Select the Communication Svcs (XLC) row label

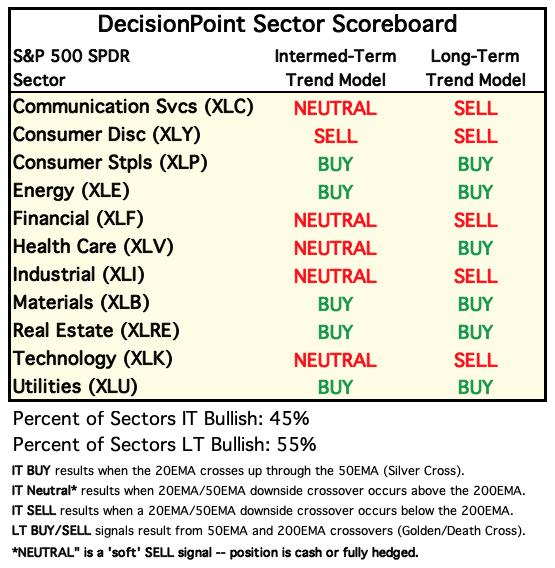point(133,107)
